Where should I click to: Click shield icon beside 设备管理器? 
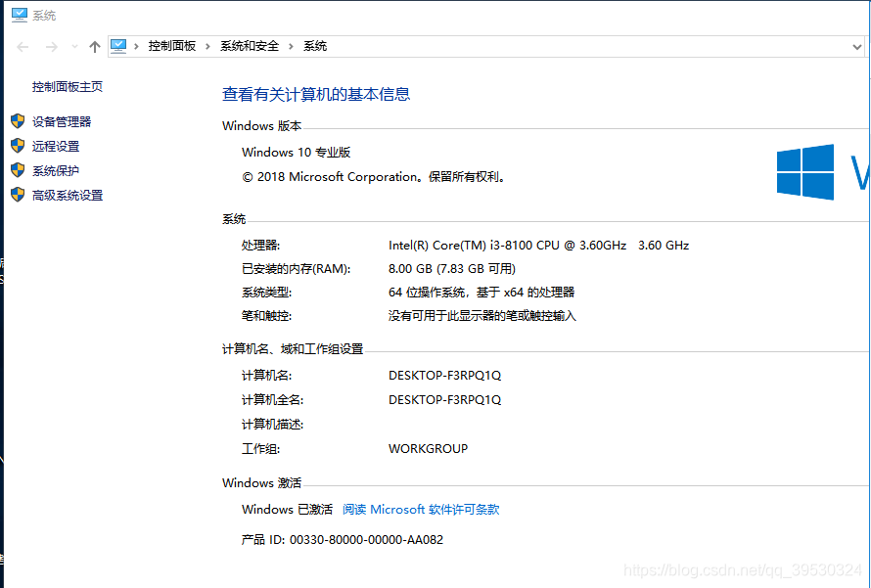point(18,121)
